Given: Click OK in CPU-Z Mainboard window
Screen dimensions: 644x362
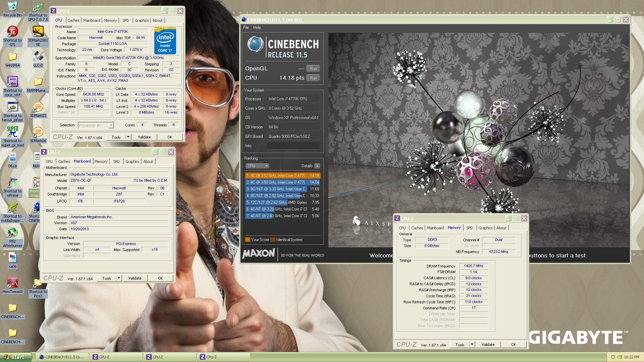Looking at the screenshot, I should [x=160, y=278].
